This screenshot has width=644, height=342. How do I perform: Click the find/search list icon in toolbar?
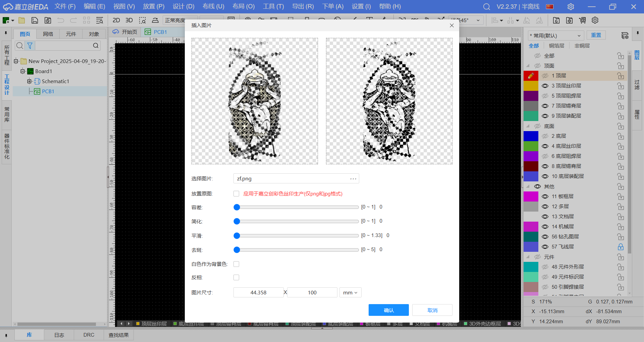coord(100,20)
